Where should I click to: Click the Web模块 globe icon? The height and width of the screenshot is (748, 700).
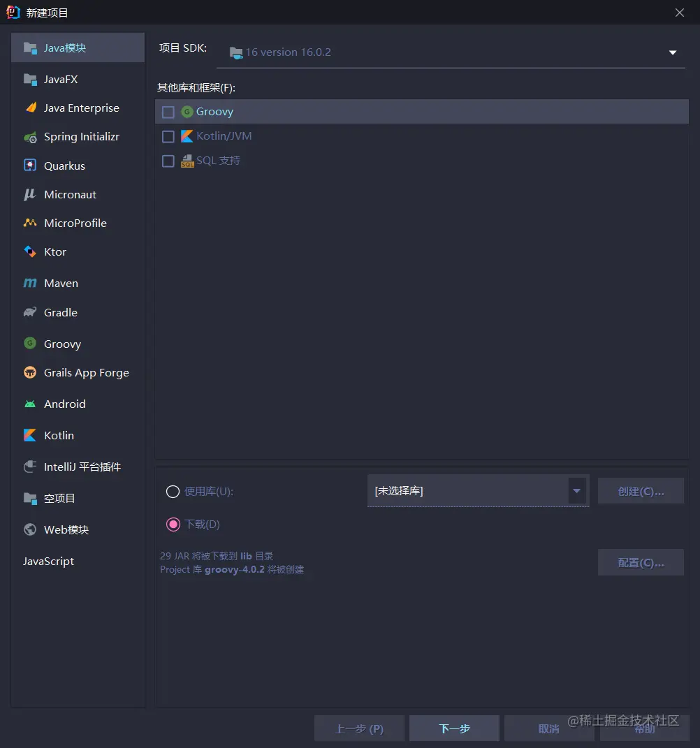tap(30, 529)
